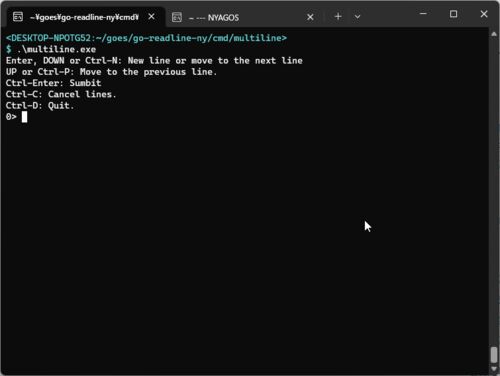The height and width of the screenshot is (376, 500).
Task: Click 'Enter, DOWN or Ctrl-N' help line
Action: click(x=154, y=61)
